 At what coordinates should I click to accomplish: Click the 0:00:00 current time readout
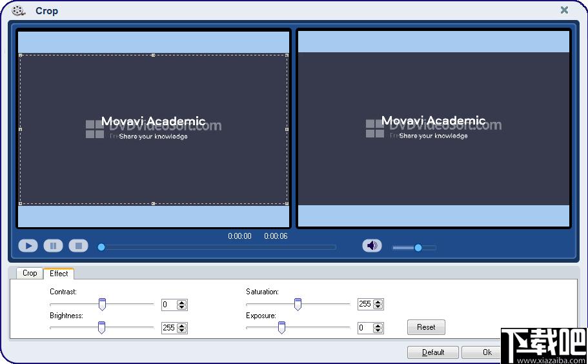pos(239,236)
